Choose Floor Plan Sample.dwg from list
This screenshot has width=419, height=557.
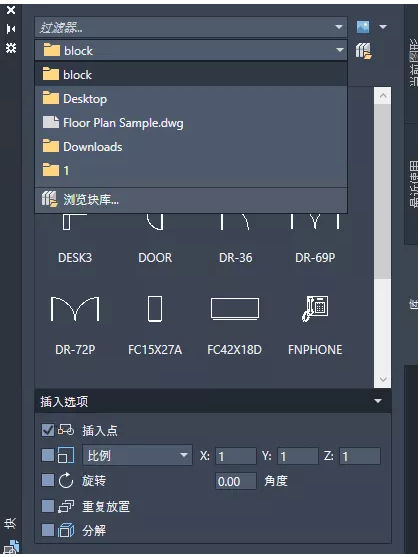[191, 123]
